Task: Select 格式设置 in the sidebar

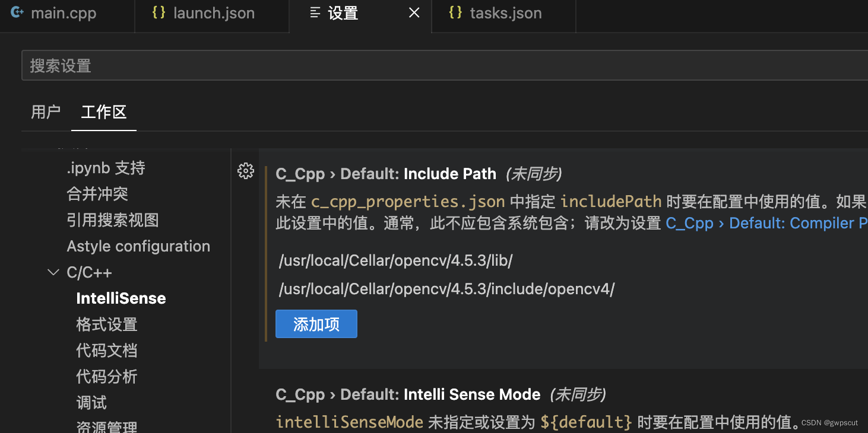Action: [x=107, y=324]
